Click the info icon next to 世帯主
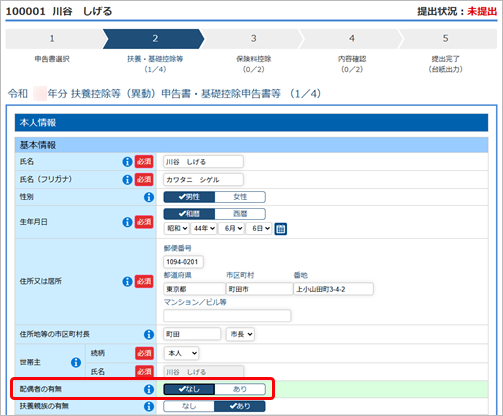 click(76, 362)
